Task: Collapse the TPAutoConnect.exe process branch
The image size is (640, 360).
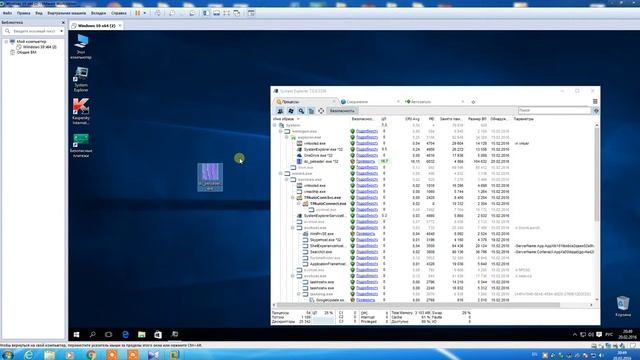Action: point(299,203)
